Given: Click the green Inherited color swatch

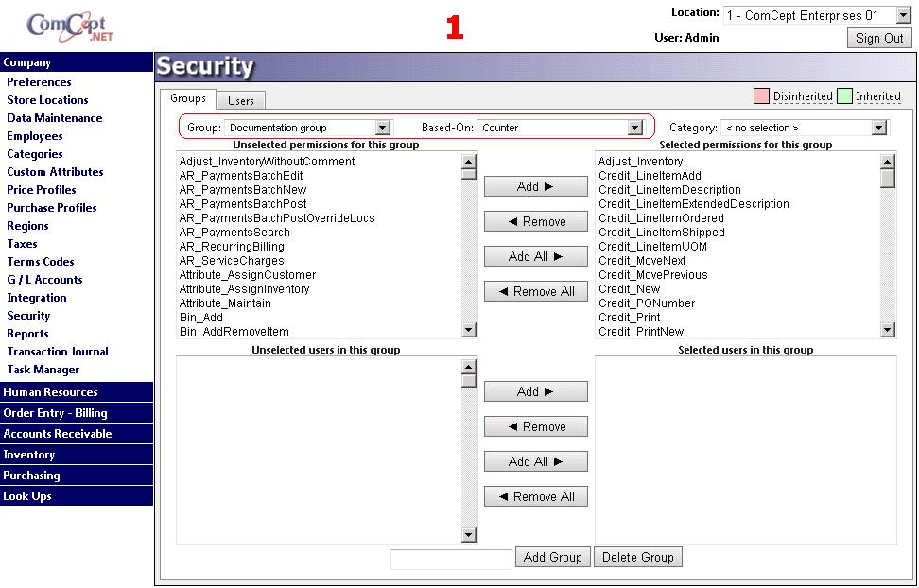Looking at the screenshot, I should tap(844, 96).
